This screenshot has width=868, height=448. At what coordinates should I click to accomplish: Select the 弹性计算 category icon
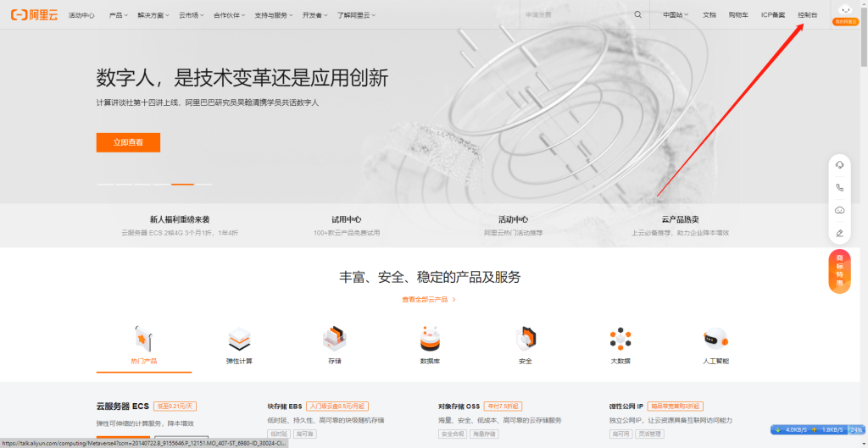(x=240, y=339)
